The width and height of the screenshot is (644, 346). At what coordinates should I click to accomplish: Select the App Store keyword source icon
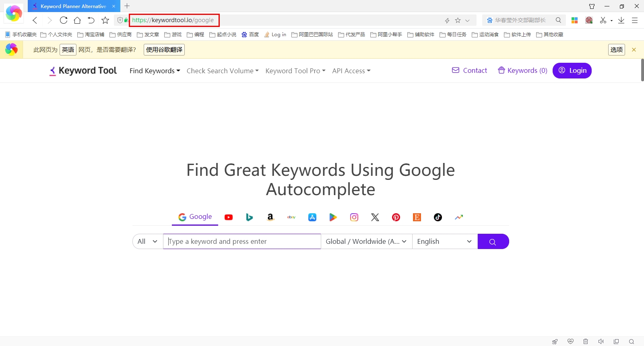(x=312, y=217)
